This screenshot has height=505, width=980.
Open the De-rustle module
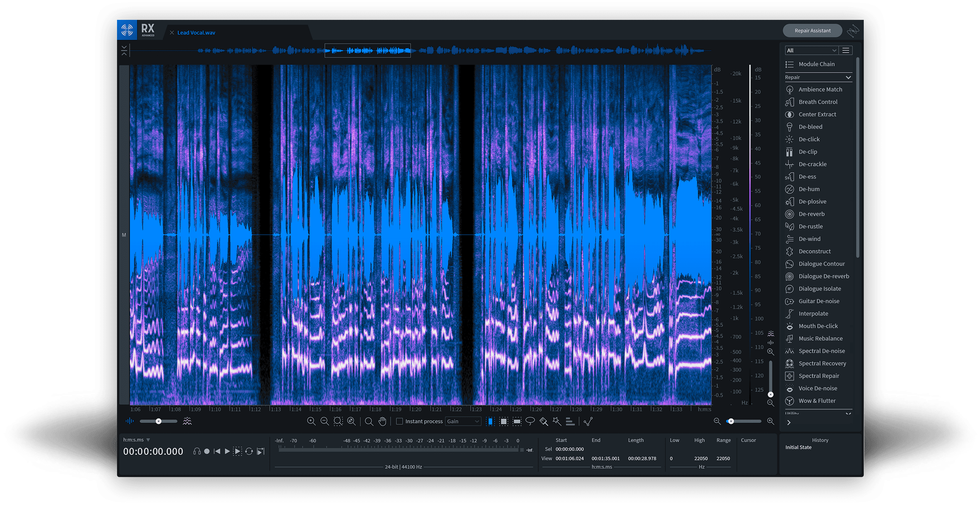[x=818, y=226]
